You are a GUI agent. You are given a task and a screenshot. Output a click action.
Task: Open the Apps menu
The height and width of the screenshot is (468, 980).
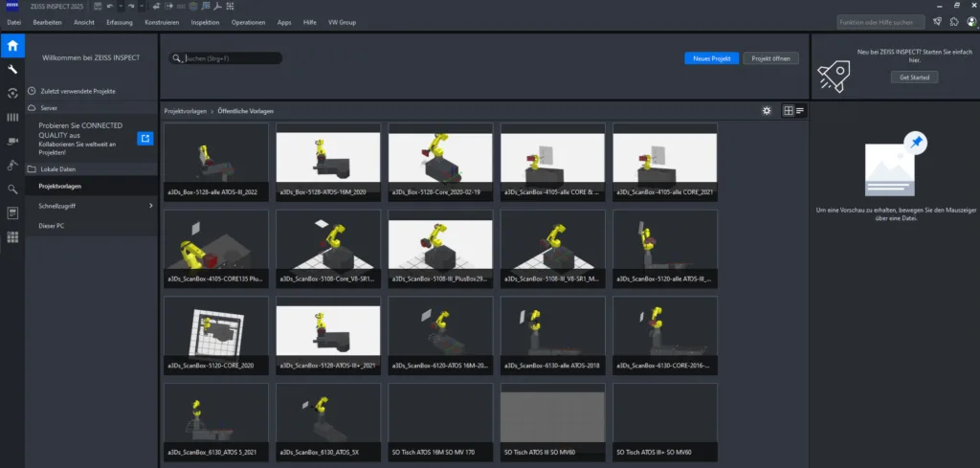[x=284, y=23]
